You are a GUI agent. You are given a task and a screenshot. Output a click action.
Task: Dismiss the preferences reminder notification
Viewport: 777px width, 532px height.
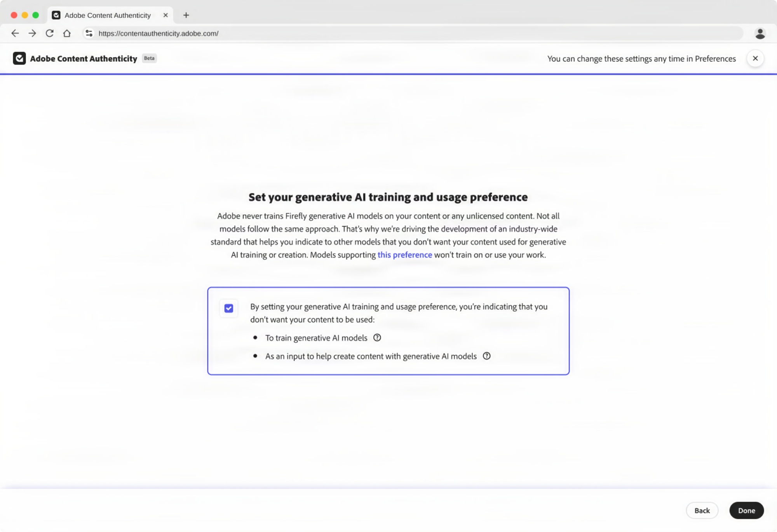755,58
